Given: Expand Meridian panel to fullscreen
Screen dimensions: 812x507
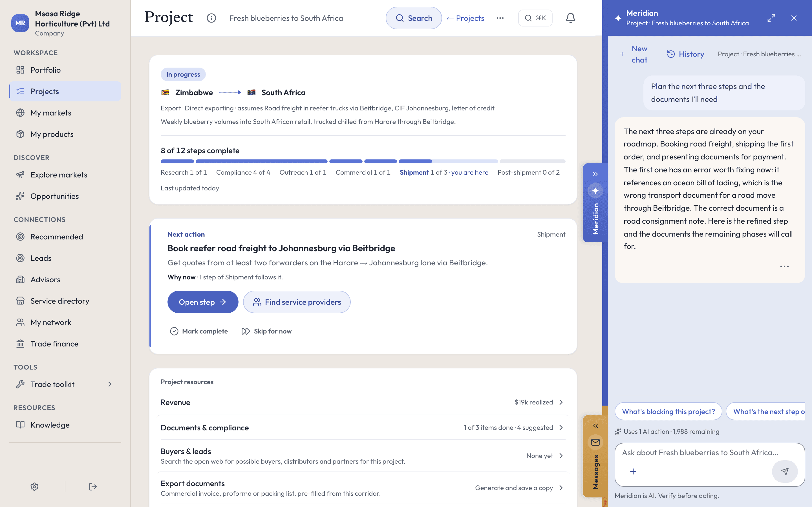Looking at the screenshot, I should click(x=771, y=18).
